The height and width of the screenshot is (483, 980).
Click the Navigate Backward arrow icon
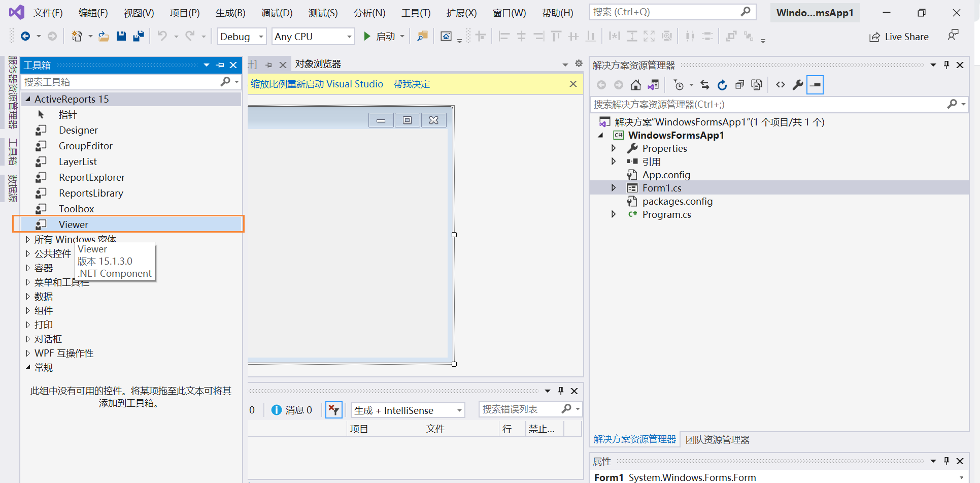[x=25, y=36]
